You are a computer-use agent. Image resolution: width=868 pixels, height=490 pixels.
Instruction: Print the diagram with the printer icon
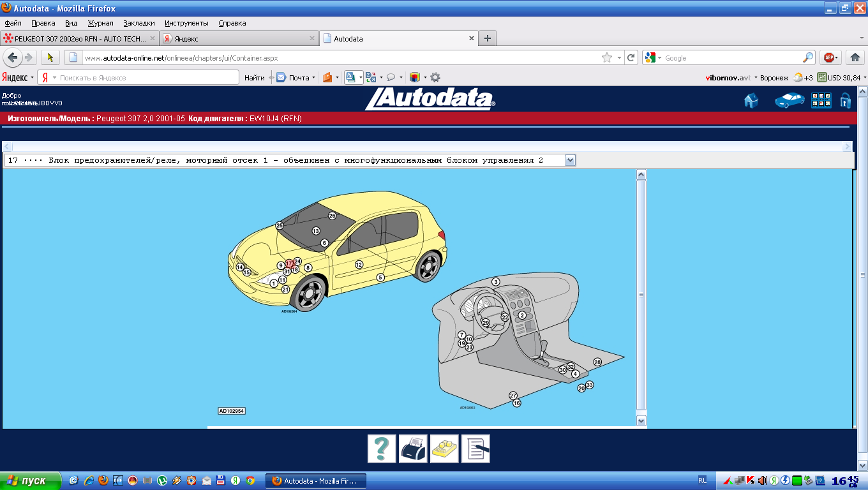413,449
